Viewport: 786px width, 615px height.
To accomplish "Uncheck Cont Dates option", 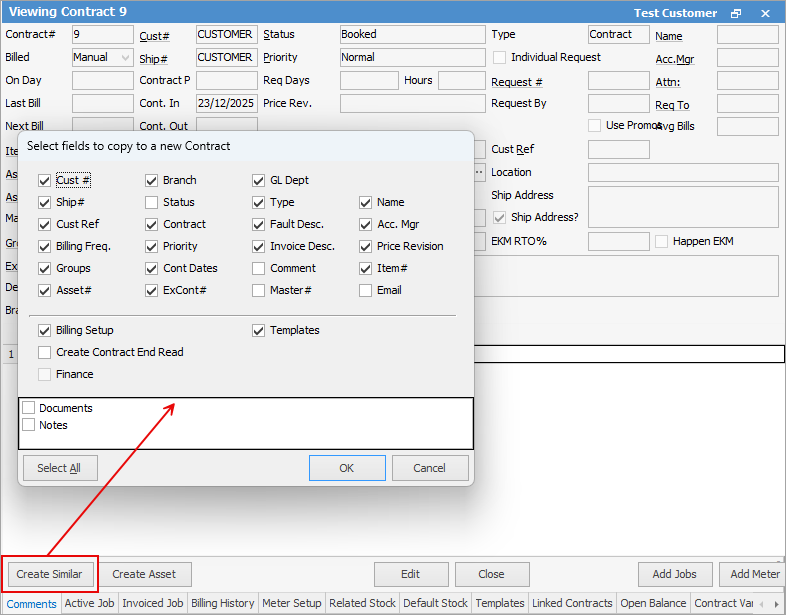I will (x=151, y=269).
